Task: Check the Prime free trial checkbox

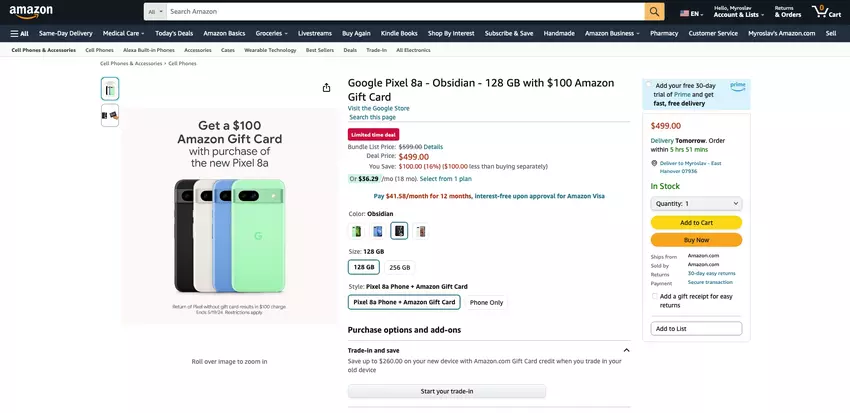Action: [x=649, y=86]
